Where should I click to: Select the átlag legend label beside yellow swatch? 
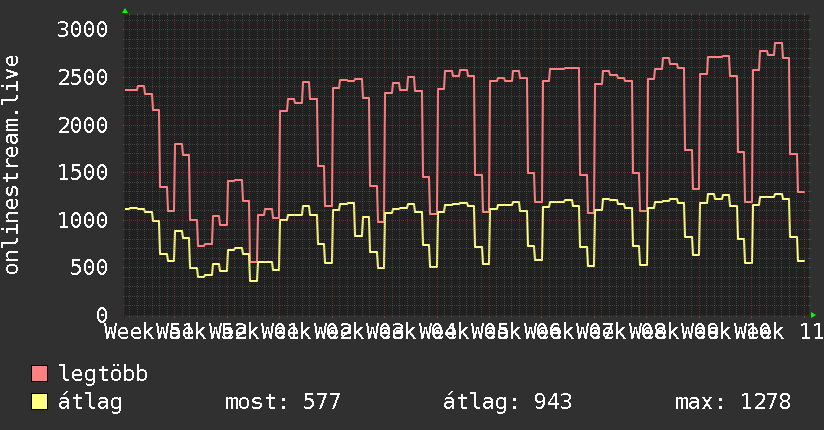click(x=90, y=402)
